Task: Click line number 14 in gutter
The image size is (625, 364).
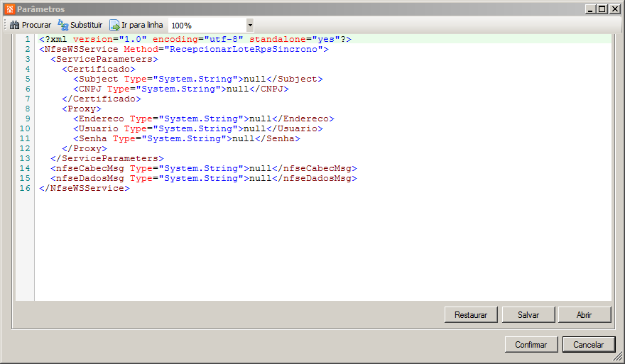Action: [25, 168]
